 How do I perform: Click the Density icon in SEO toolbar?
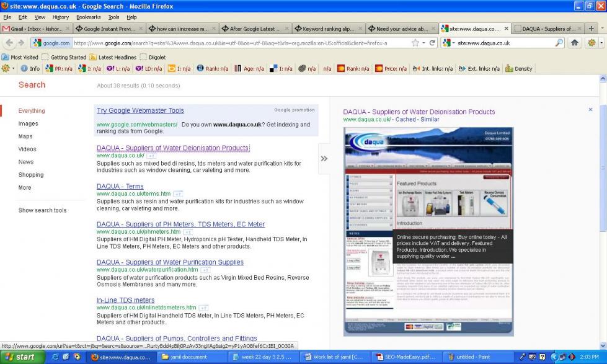tap(519, 69)
